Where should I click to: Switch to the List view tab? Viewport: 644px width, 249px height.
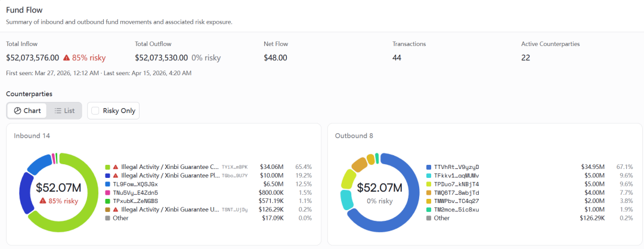coord(64,110)
